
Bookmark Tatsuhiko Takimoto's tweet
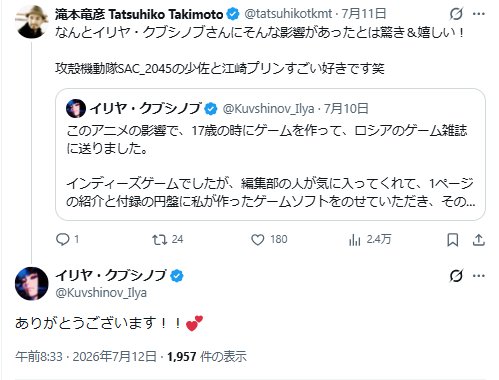[452, 240]
